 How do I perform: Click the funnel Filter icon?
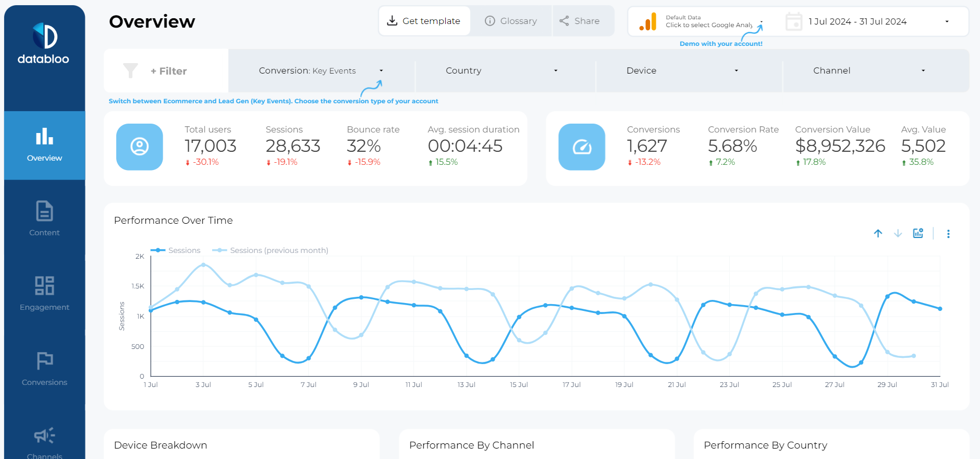tap(130, 70)
